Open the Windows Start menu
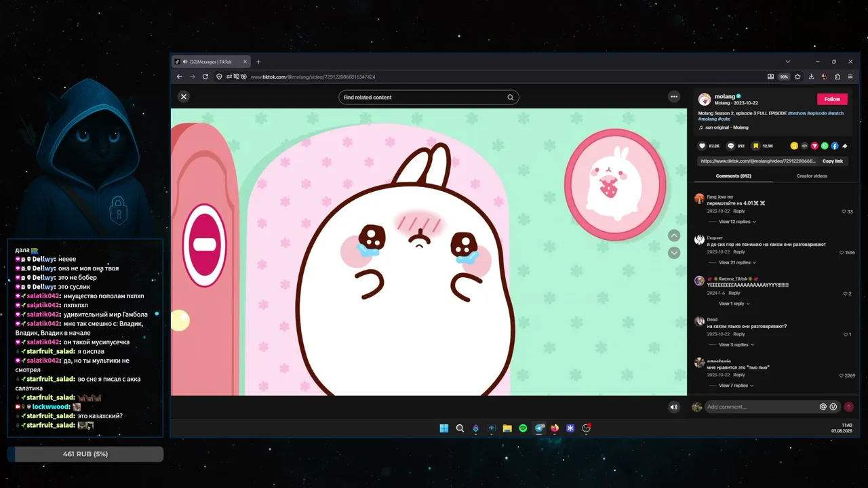 tap(444, 428)
